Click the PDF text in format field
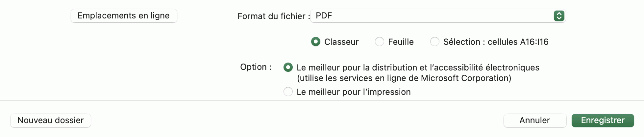Viewport: 644px width, 137px height. (x=324, y=16)
